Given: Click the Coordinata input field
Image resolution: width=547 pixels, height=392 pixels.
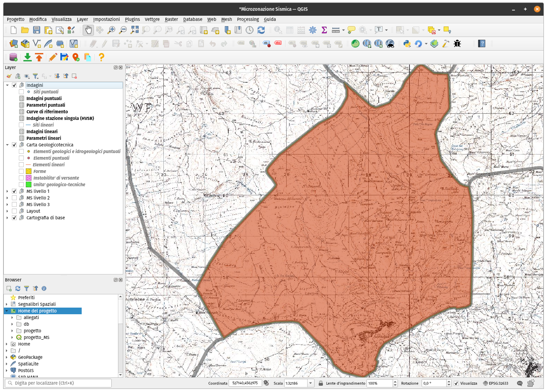Looking at the screenshot, I should tap(245, 383).
